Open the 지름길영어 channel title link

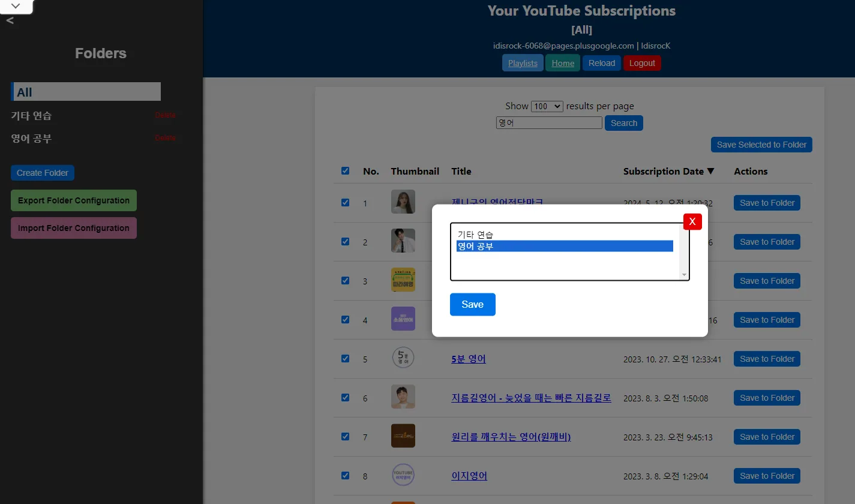click(x=531, y=398)
